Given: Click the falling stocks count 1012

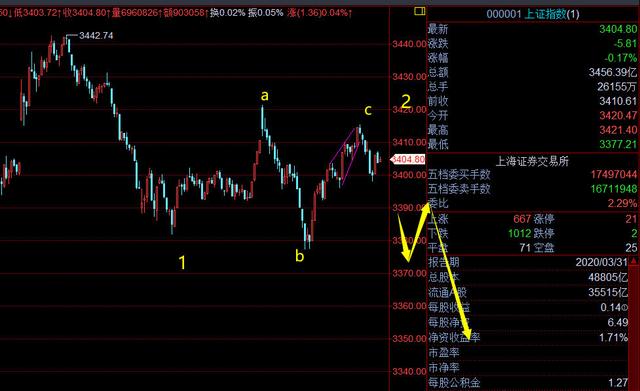Looking at the screenshot, I should 520,233.
